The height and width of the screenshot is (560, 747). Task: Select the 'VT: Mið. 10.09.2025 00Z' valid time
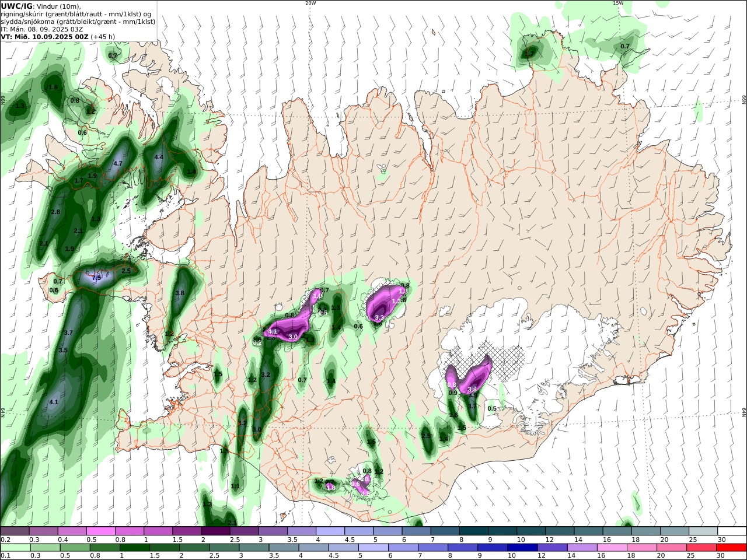(44, 36)
